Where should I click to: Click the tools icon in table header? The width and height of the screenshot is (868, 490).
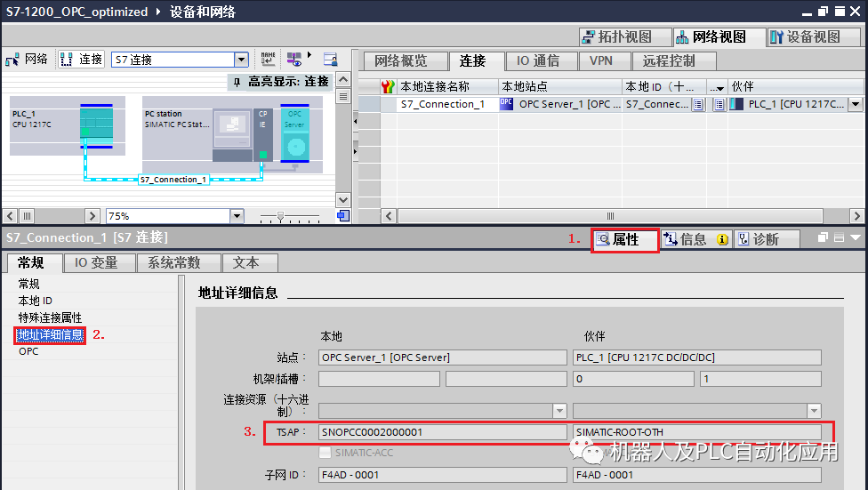(388, 87)
